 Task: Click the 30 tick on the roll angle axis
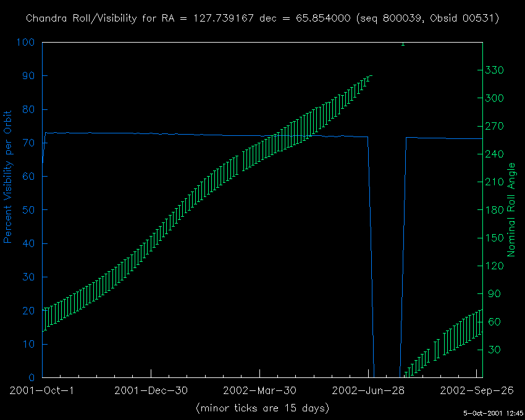[493, 350]
